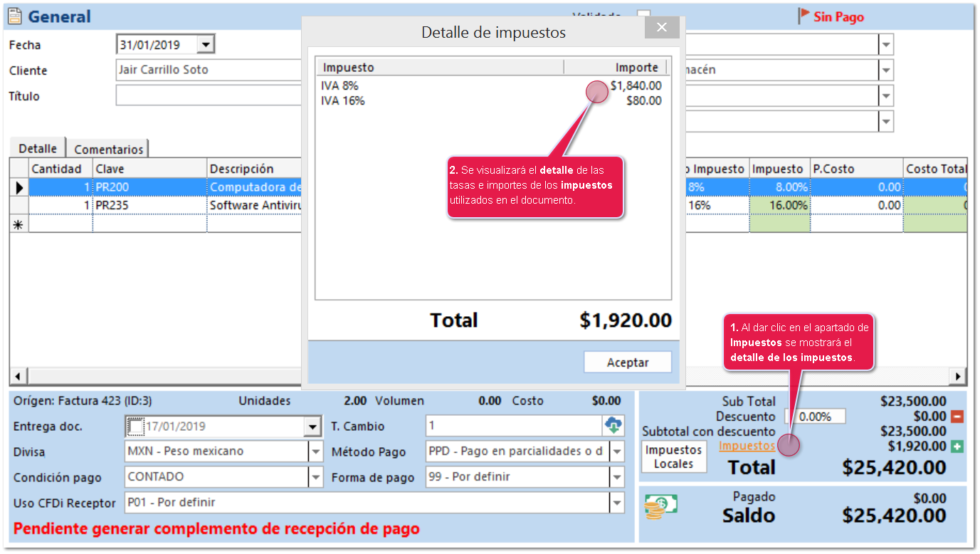Click the Saldo amount $25,420.00

tap(894, 516)
